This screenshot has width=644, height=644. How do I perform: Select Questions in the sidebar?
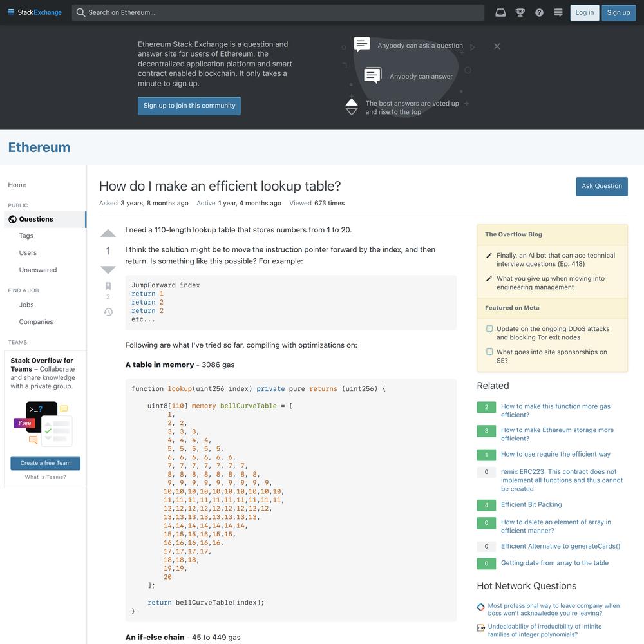pyautogui.click(x=45, y=220)
